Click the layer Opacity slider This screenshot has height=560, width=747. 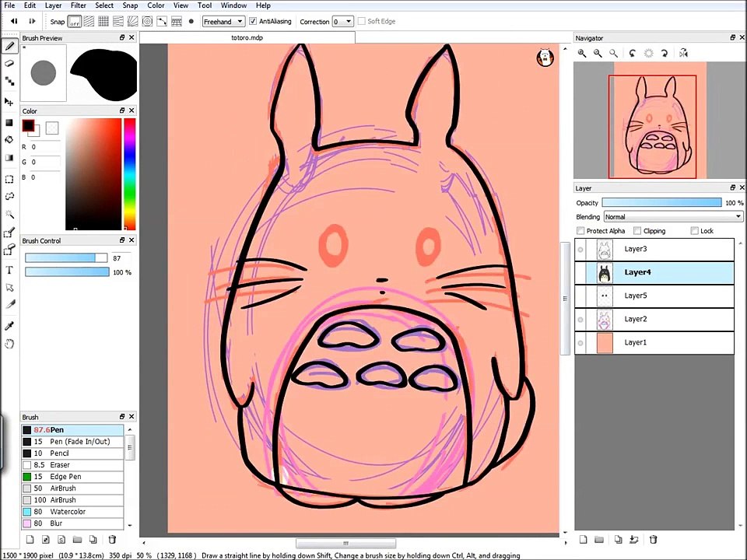[661, 202]
